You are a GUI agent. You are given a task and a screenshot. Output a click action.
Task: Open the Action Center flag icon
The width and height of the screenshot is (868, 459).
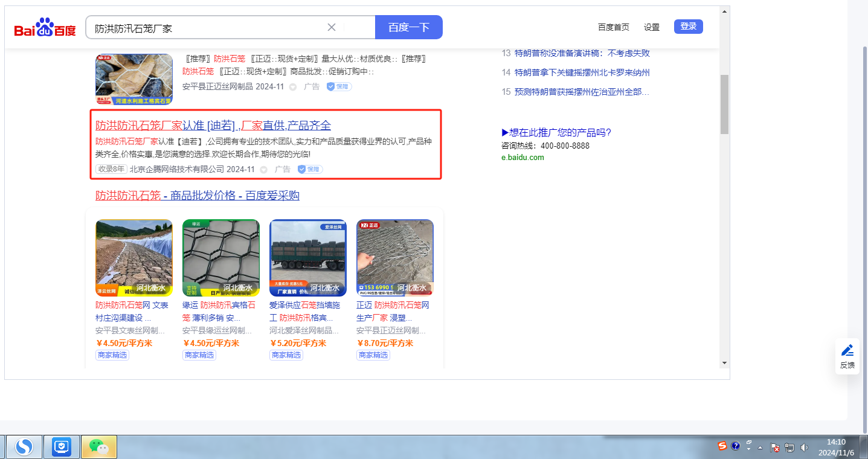click(775, 448)
